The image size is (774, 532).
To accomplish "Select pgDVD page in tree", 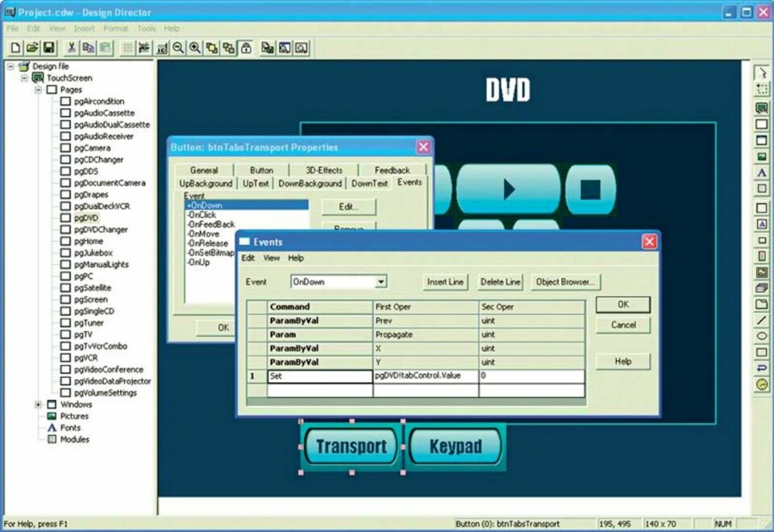I will click(86, 218).
